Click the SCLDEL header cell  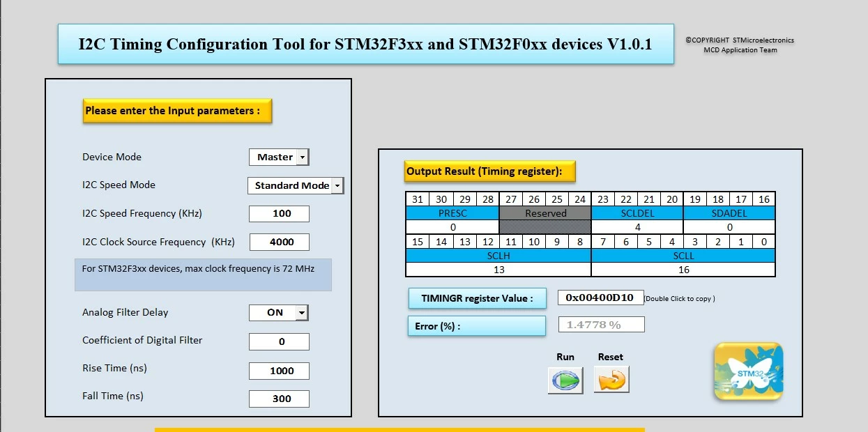[x=637, y=213]
